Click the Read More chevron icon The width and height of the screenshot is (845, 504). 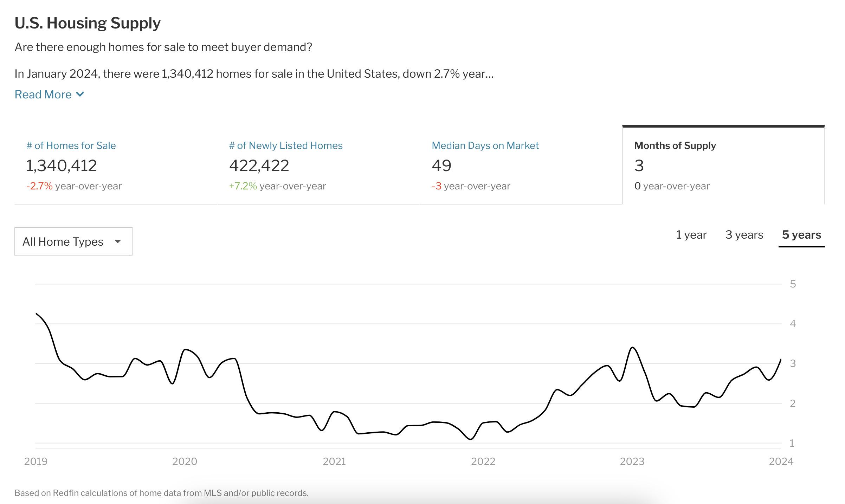(x=80, y=95)
